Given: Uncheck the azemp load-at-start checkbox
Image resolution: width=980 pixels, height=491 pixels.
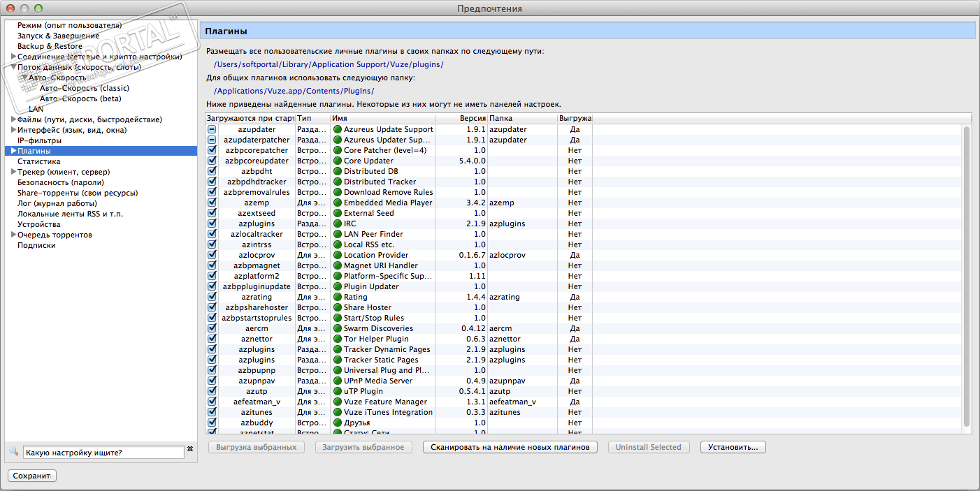Looking at the screenshot, I should point(212,203).
